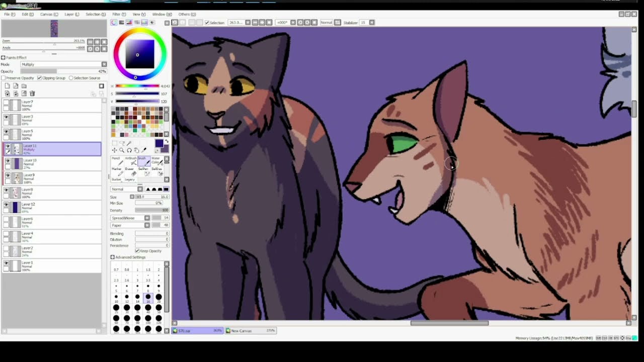The image size is (644, 362).
Task: Create a new linework layer
Action: click(x=16, y=86)
